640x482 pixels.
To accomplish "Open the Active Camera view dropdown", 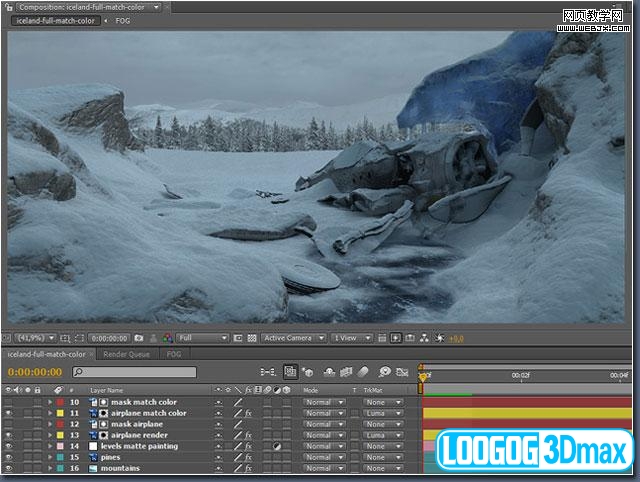I will click(x=293, y=338).
